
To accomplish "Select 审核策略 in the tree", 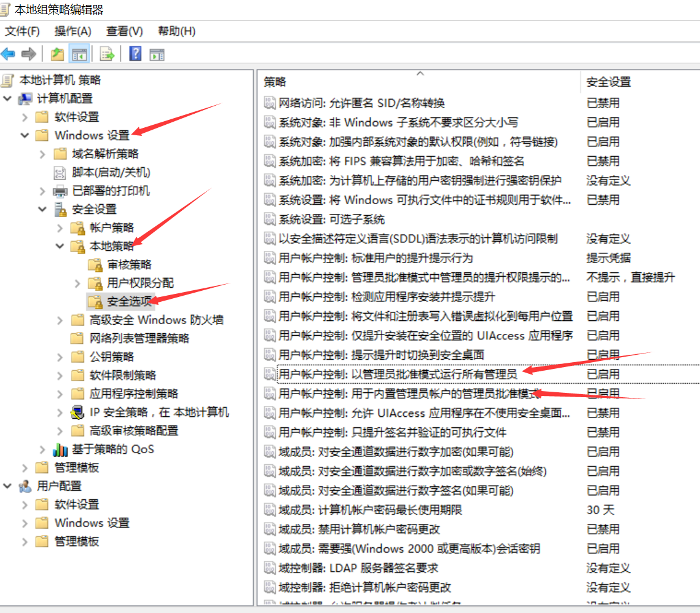I will (x=129, y=264).
